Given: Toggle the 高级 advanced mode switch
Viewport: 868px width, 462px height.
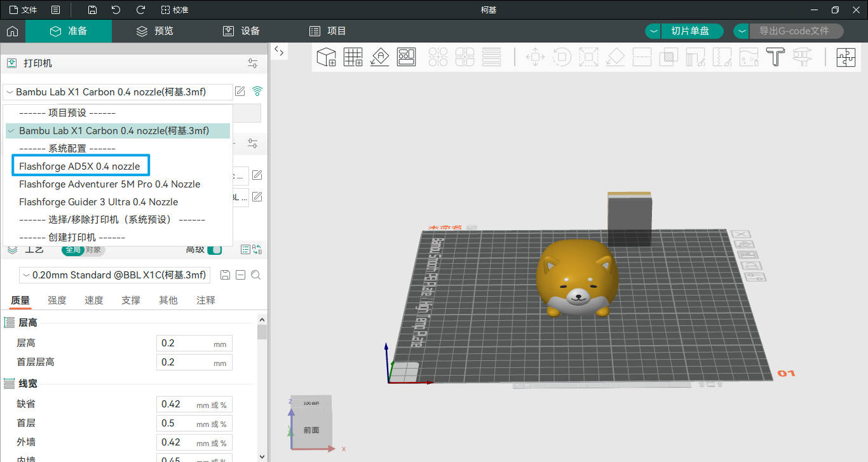Looking at the screenshot, I should tap(215, 250).
